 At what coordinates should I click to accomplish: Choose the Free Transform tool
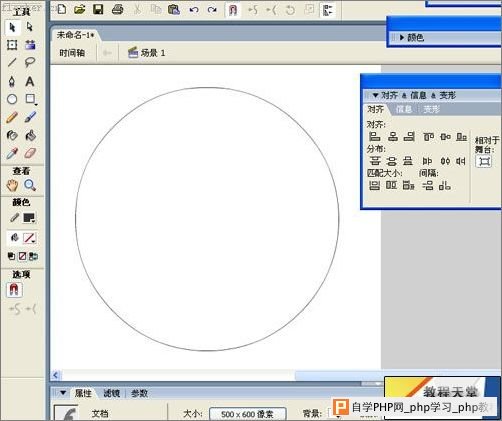pyautogui.click(x=12, y=45)
